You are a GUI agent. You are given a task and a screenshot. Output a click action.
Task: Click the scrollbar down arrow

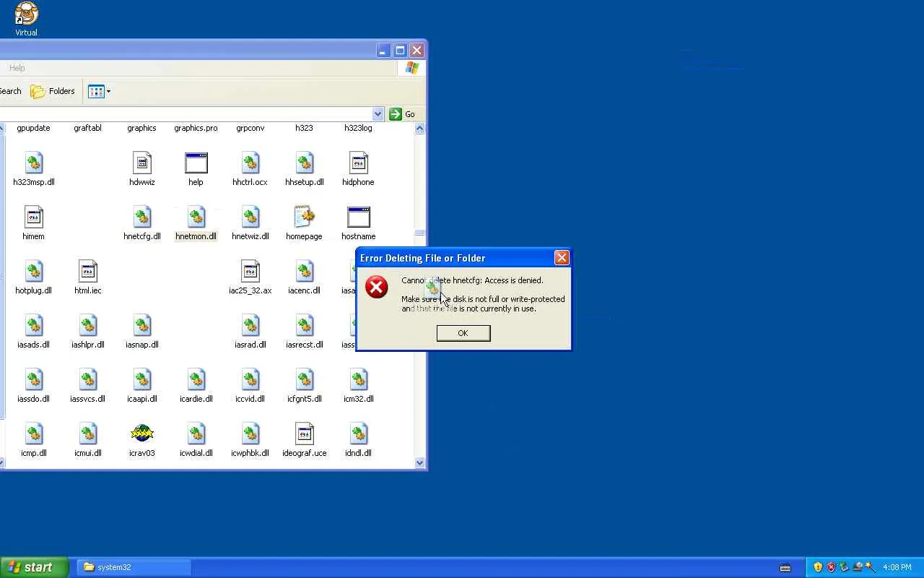pyautogui.click(x=420, y=463)
